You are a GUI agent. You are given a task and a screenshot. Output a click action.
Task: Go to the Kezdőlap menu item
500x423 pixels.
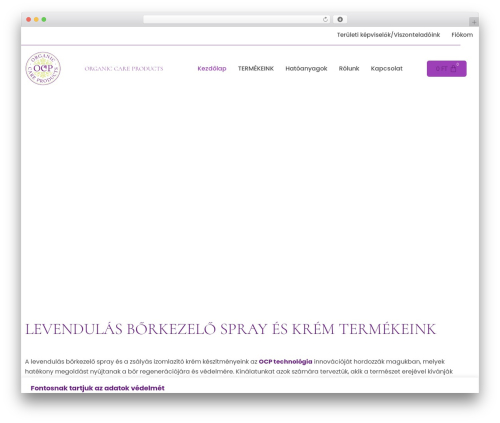click(212, 69)
